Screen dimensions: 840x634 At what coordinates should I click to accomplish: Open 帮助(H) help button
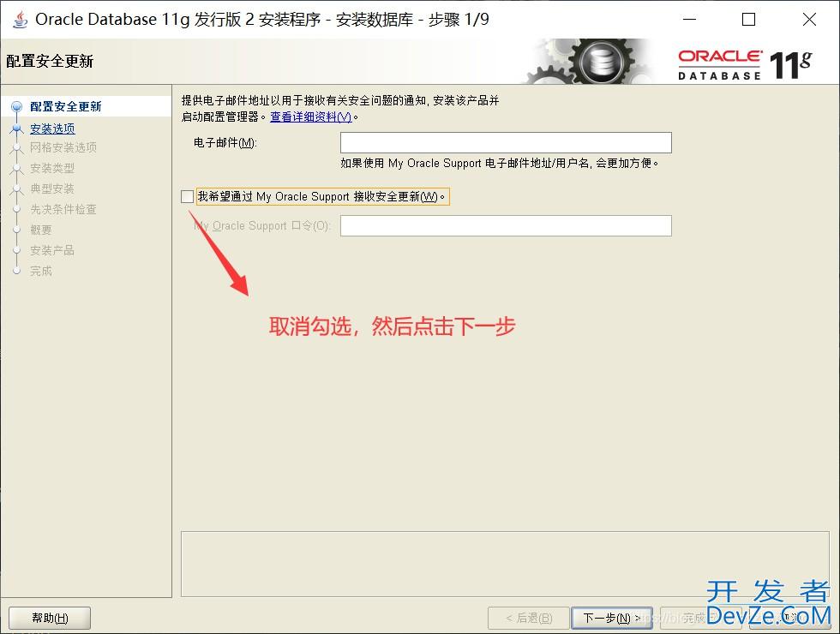[50, 618]
